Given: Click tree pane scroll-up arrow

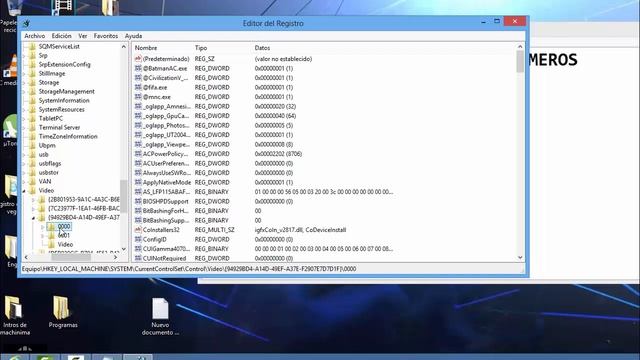Looking at the screenshot, I should pos(124,47).
